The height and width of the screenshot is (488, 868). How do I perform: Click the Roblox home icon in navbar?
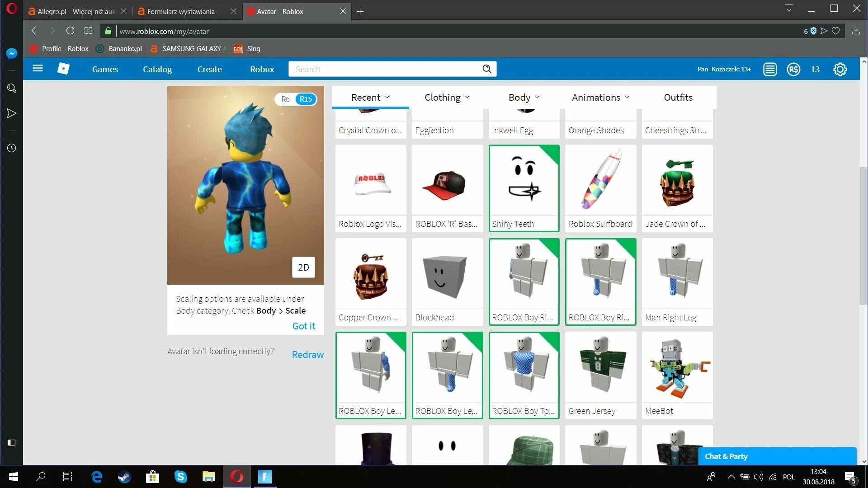click(x=64, y=69)
